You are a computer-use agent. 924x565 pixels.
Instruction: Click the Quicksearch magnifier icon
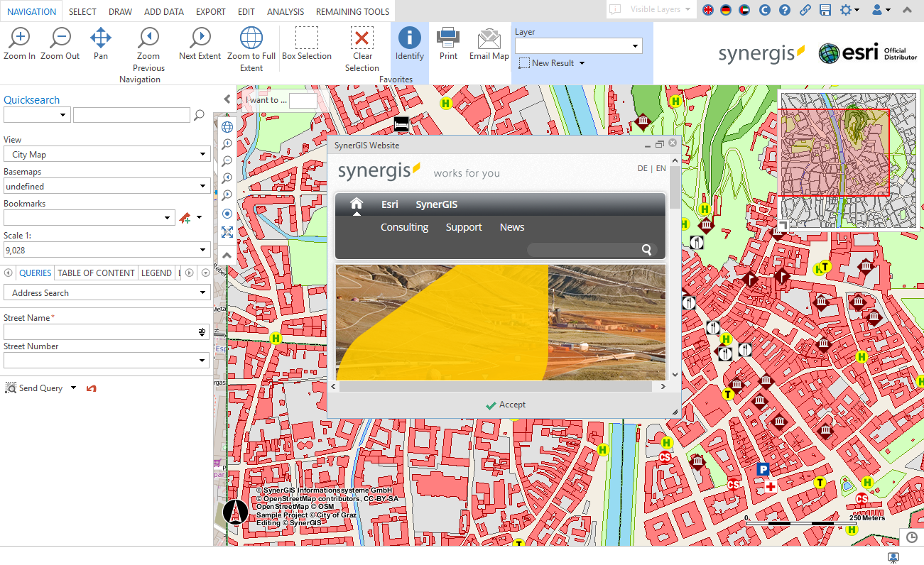pos(198,114)
